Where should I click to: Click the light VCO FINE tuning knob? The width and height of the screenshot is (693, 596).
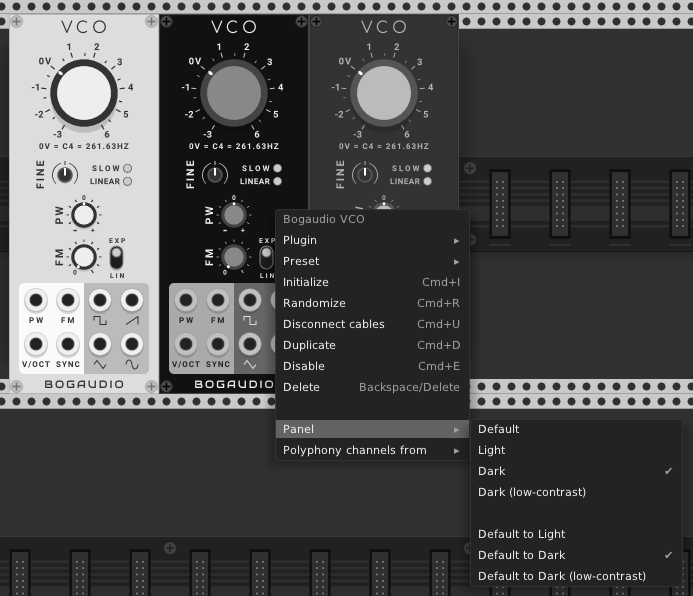pos(65,174)
